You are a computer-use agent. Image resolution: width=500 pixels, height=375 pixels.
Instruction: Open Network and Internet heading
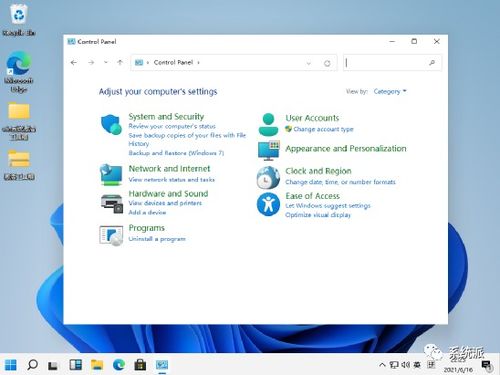169,169
